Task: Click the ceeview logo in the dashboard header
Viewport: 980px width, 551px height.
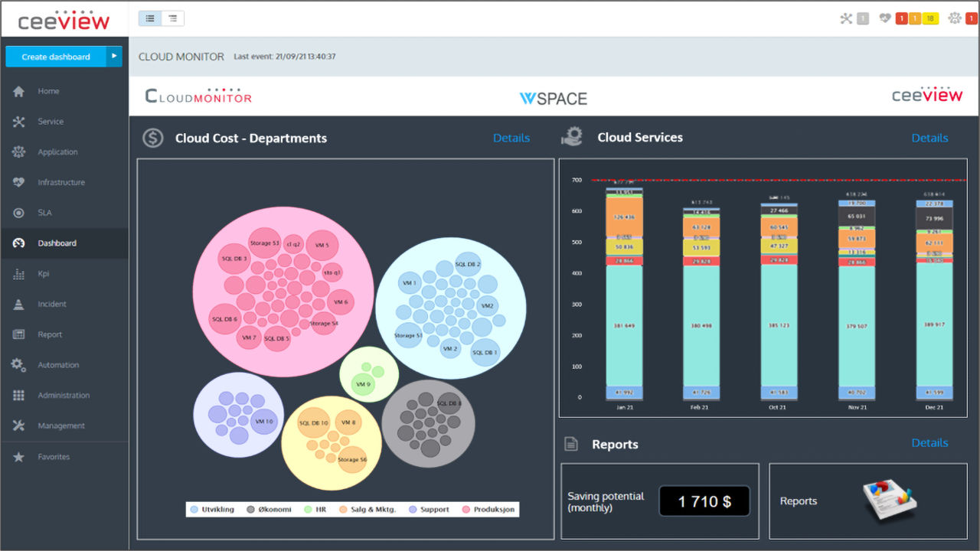Action: click(x=927, y=95)
